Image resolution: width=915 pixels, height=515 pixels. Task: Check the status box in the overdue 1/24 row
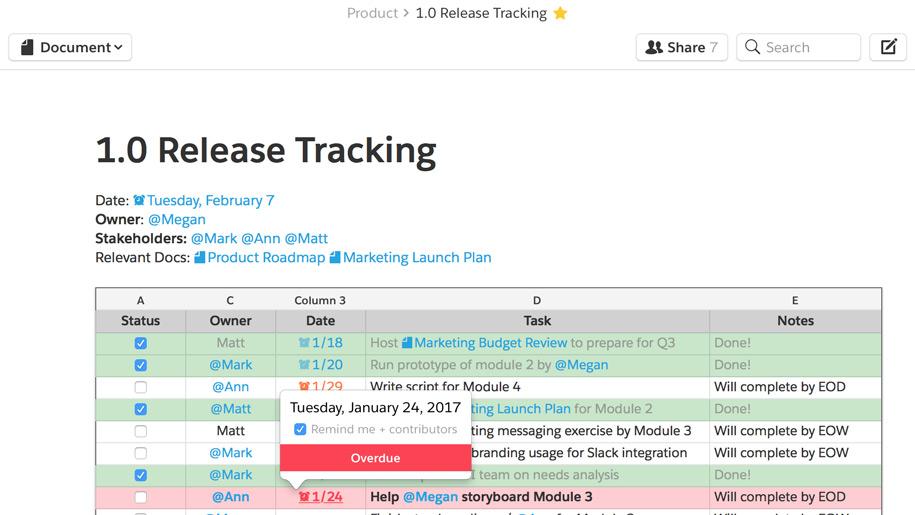(140, 497)
